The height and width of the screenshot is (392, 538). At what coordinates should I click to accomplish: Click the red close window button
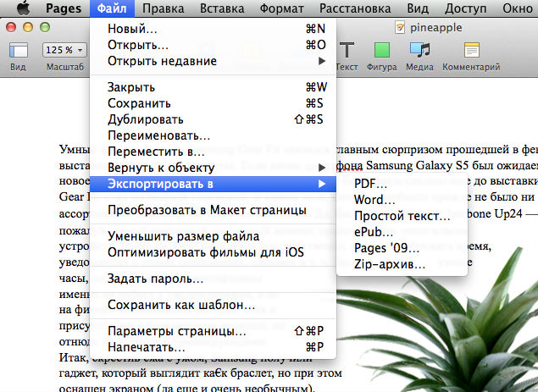11,27
